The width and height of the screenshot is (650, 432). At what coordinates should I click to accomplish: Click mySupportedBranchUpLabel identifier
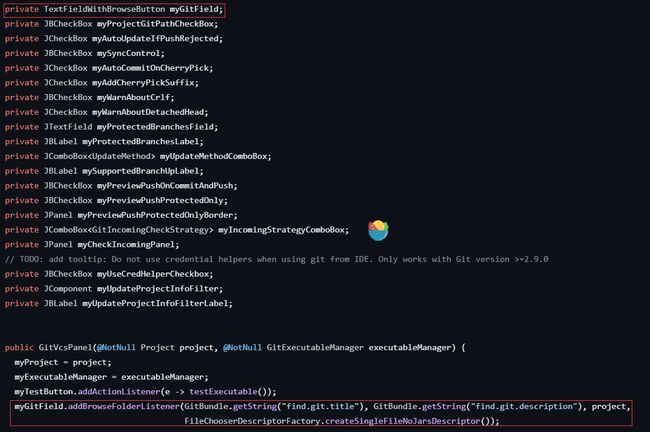(x=141, y=171)
